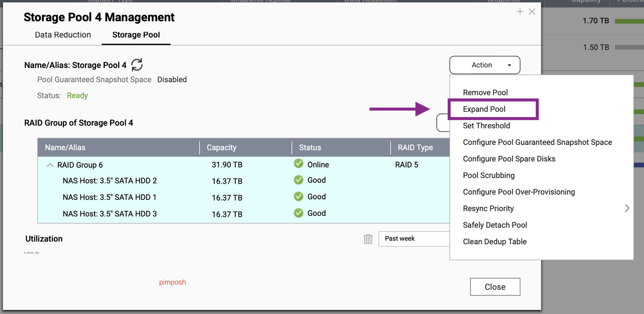This screenshot has width=644, height=314.
Task: Select Clean Dedup Table
Action: (495, 242)
